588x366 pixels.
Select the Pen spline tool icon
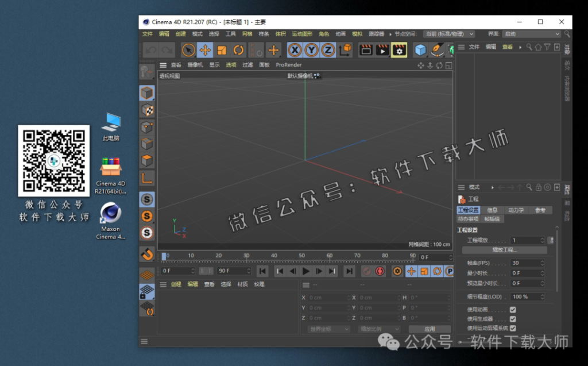click(x=436, y=50)
